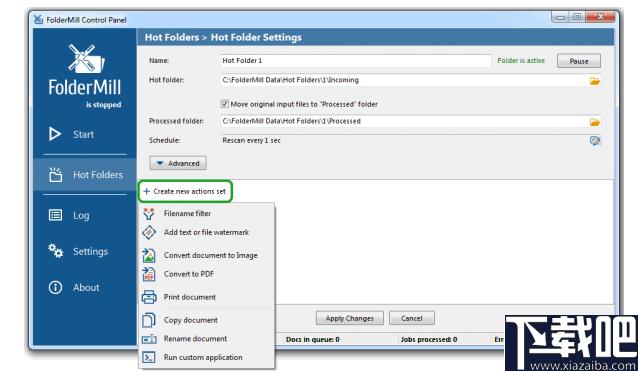Image resolution: width=640 pixels, height=371 pixels.
Task: Click the watermark diamond icon
Action: (149, 232)
